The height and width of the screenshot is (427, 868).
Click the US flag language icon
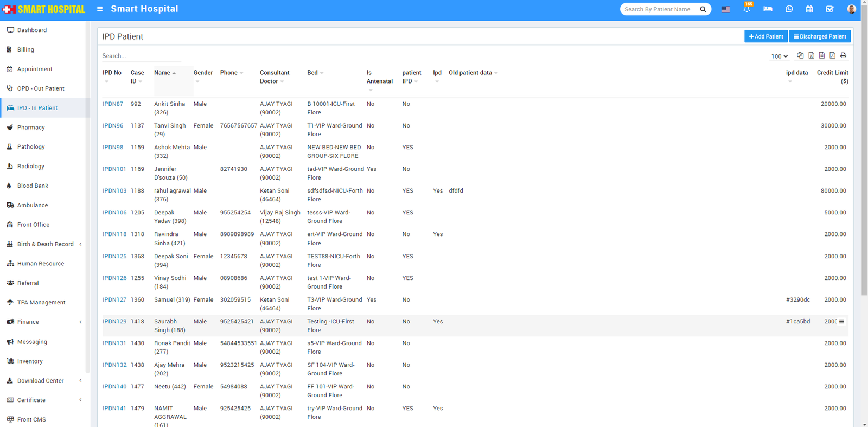click(x=725, y=9)
